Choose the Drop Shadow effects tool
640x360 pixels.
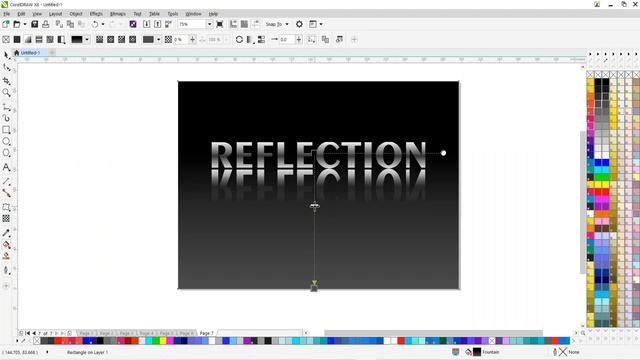pos(6,207)
